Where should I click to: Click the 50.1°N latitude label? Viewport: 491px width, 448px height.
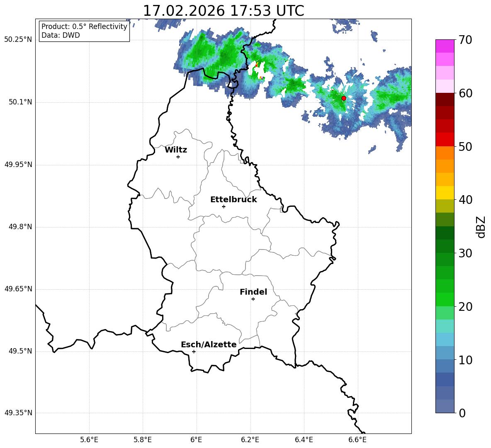click(20, 102)
